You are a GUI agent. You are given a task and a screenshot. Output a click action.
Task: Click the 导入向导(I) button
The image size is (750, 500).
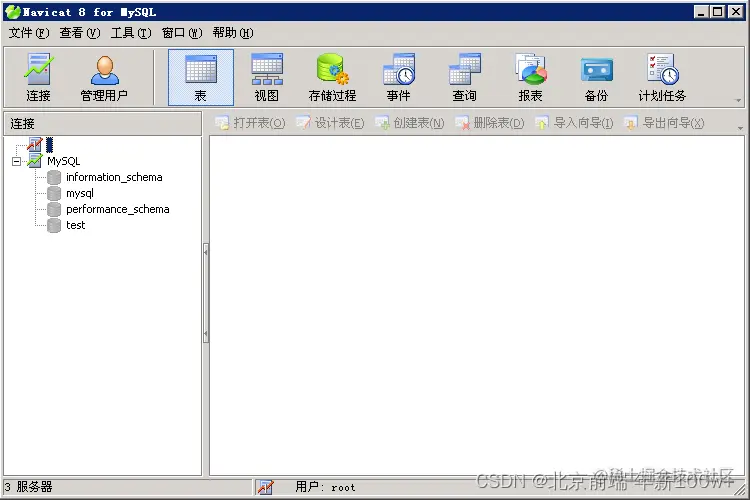pos(574,123)
